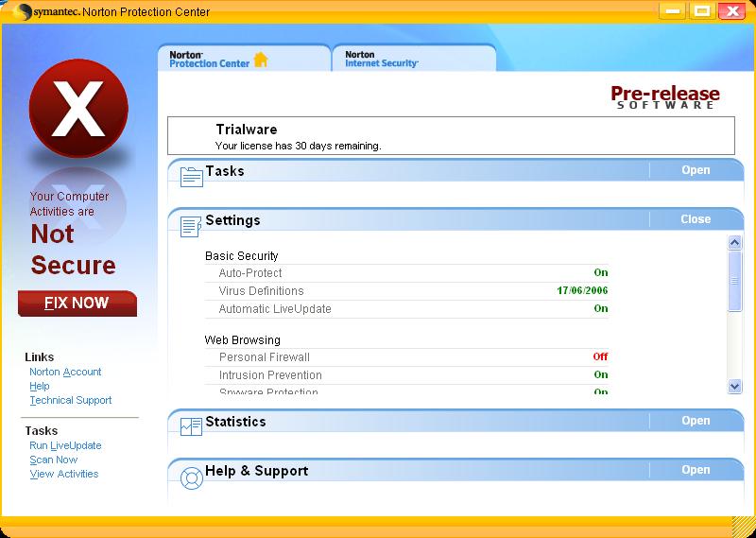
Task: Click the Pre-release Software logo
Action: [x=665, y=97]
